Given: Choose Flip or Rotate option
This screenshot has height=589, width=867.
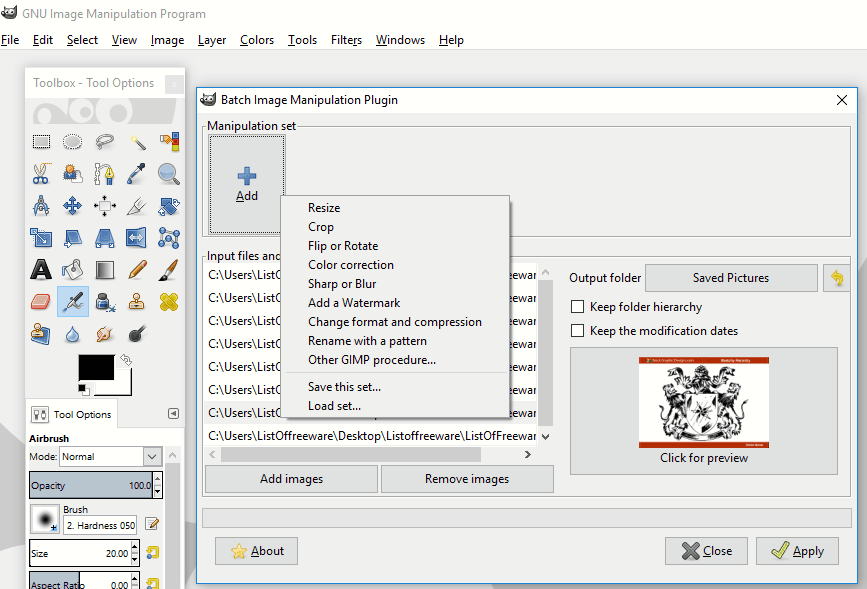Looking at the screenshot, I should tap(343, 246).
